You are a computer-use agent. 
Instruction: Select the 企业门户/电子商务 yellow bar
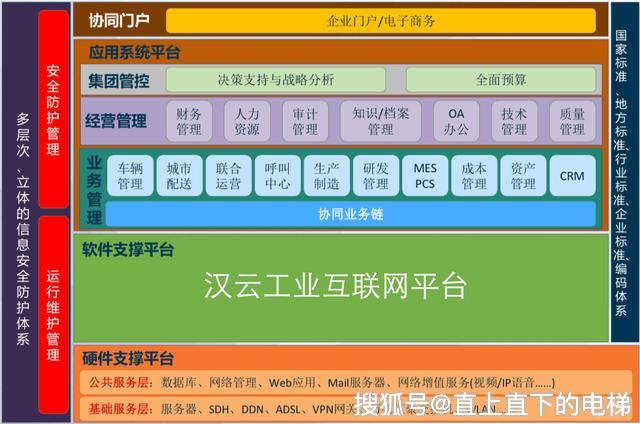click(381, 21)
